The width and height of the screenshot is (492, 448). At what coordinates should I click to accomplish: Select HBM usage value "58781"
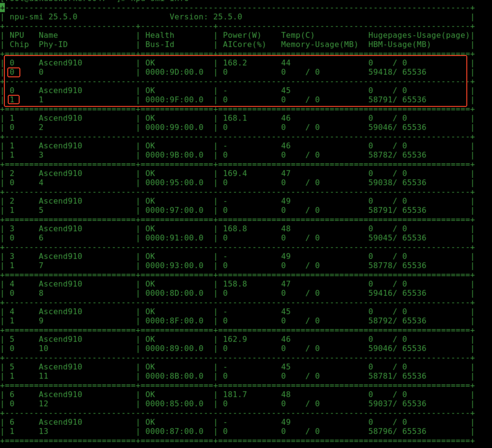click(380, 376)
